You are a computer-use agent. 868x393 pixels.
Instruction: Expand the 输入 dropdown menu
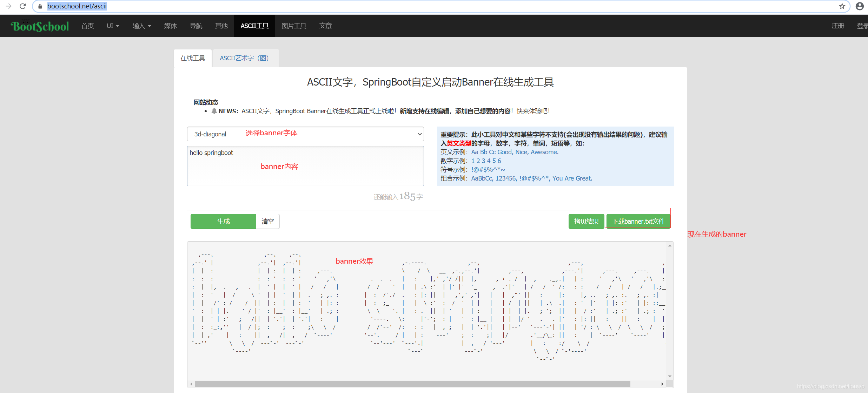pos(142,26)
